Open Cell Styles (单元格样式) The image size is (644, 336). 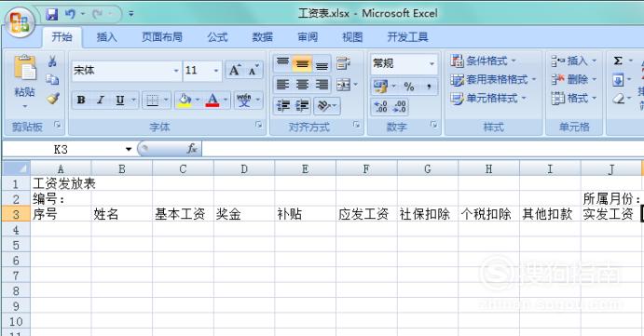[x=488, y=98]
